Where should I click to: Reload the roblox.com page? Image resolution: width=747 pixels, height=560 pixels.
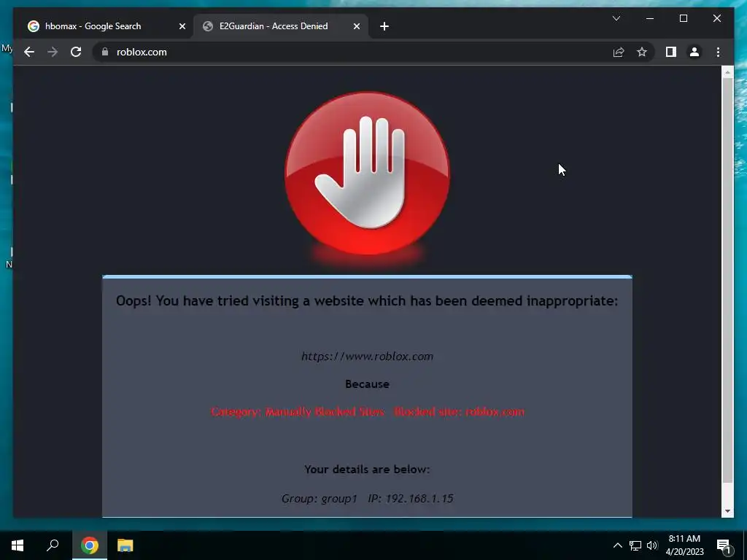coord(76,52)
